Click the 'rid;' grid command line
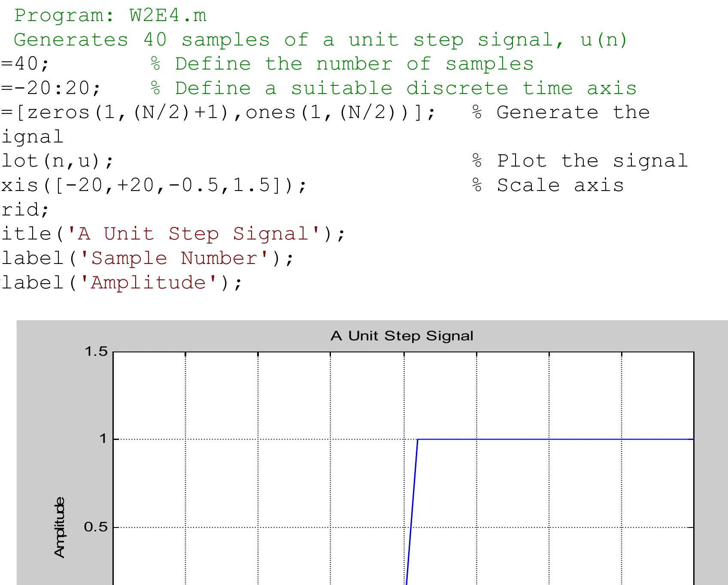The image size is (728, 585). 26,210
